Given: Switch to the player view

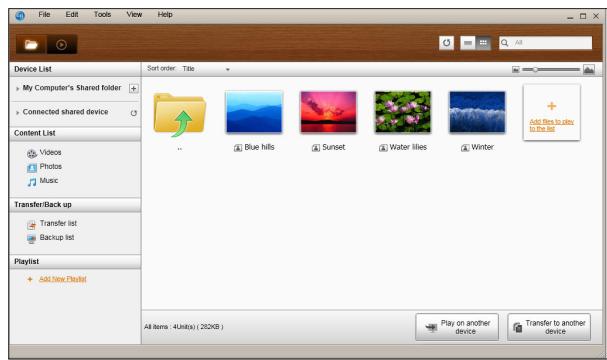Looking at the screenshot, I should click(x=62, y=45).
